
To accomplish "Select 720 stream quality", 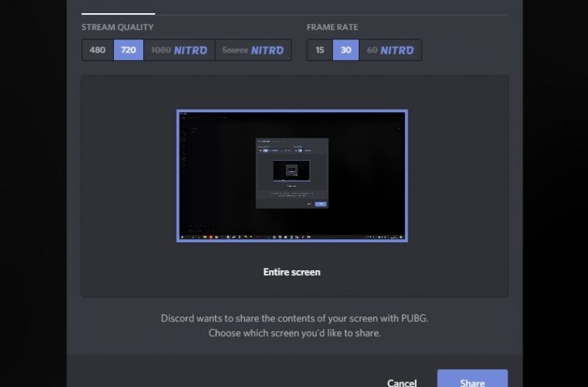I will point(129,50).
